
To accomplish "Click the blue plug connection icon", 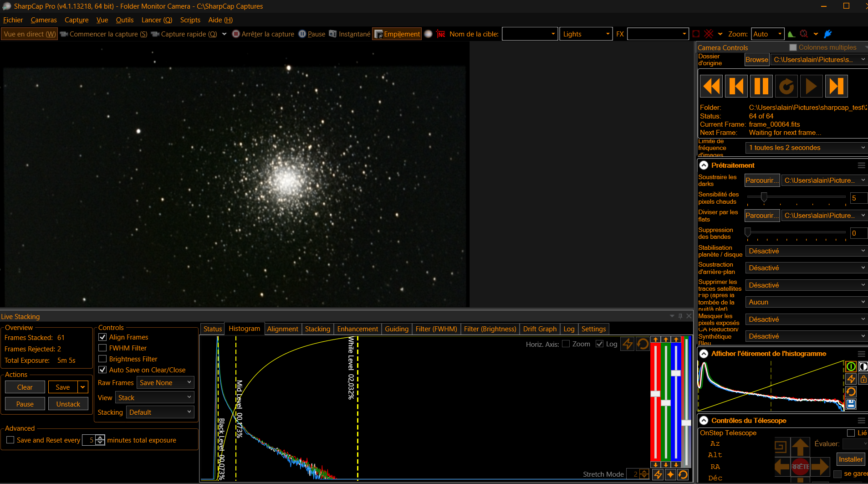I will (828, 34).
